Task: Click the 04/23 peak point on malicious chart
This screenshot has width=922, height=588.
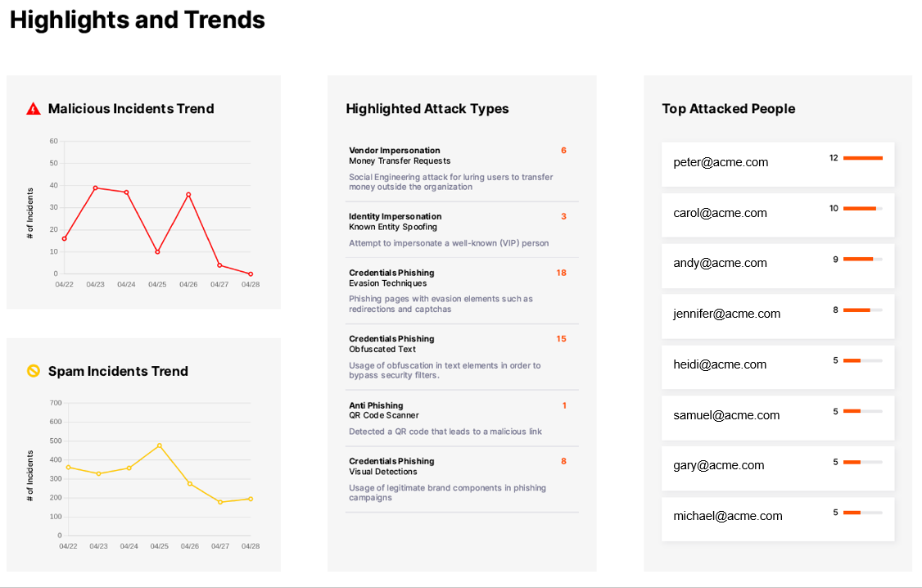Action: [95, 188]
